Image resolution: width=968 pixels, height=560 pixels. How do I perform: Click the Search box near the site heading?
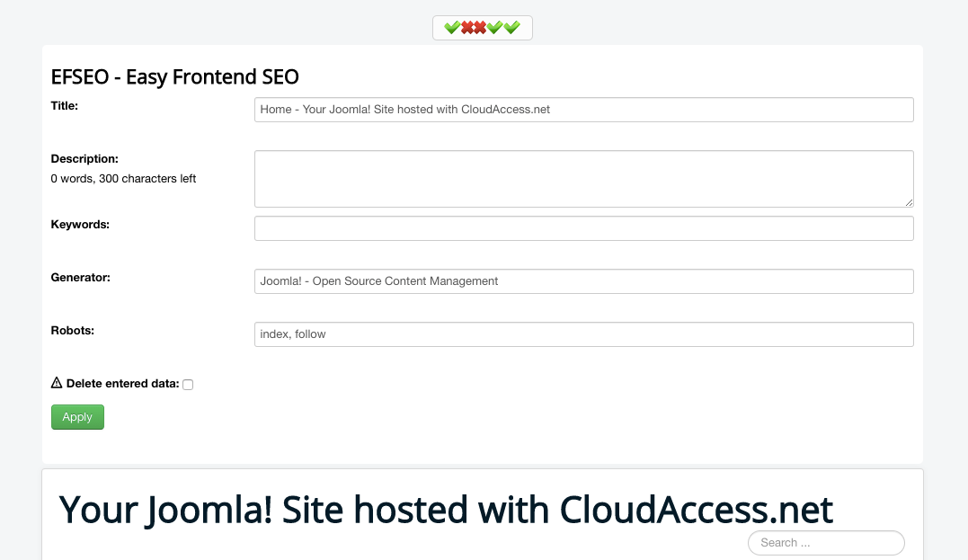coord(826,543)
